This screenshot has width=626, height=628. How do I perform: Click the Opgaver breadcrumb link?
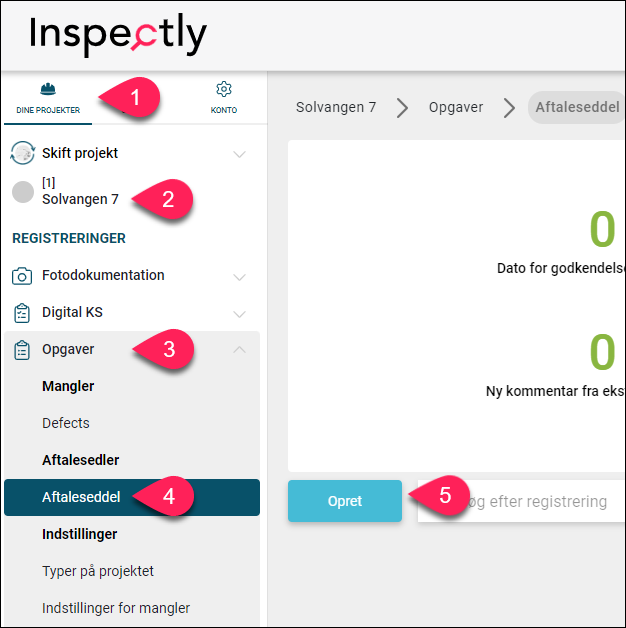point(456,107)
